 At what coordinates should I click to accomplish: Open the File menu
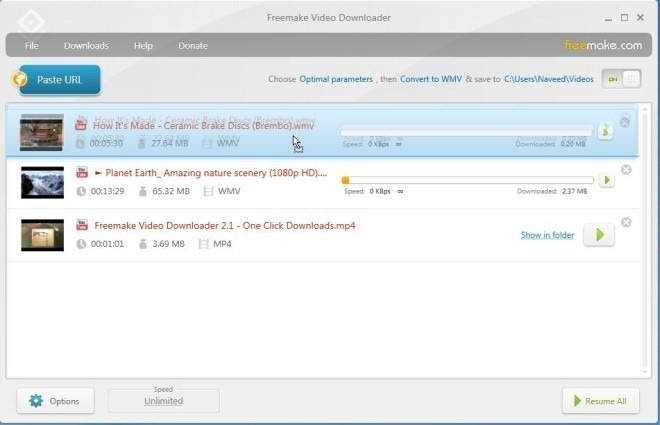[x=32, y=45]
